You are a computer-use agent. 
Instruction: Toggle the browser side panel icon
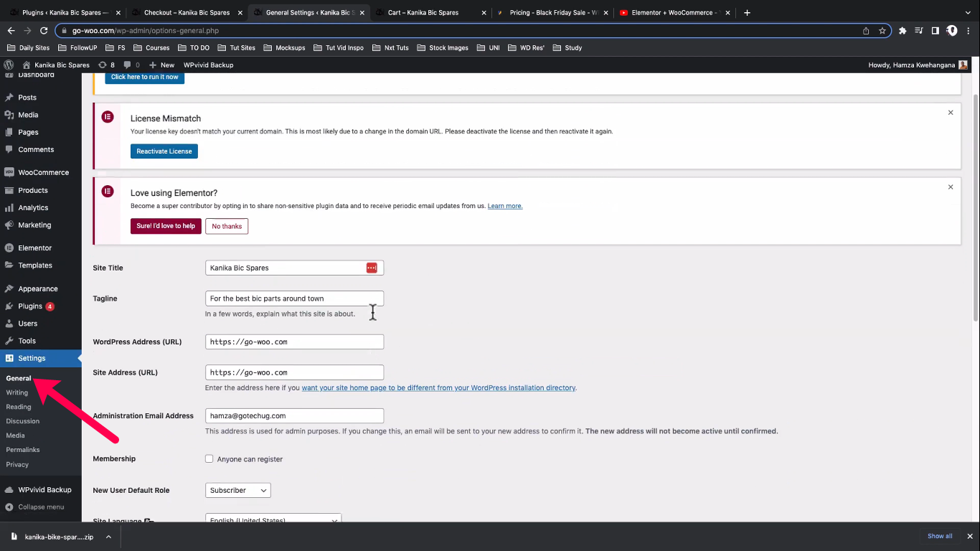click(935, 31)
